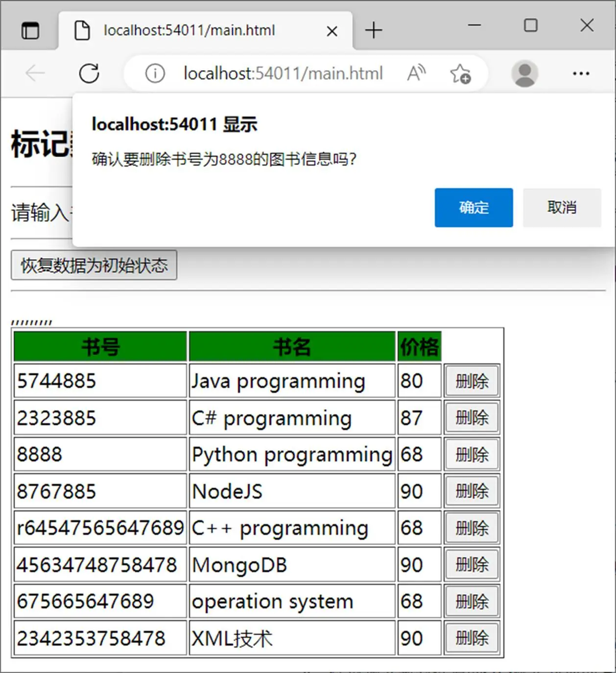616x673 pixels.
Task: Confirm deletion with 确定 button
Action: coord(474,208)
